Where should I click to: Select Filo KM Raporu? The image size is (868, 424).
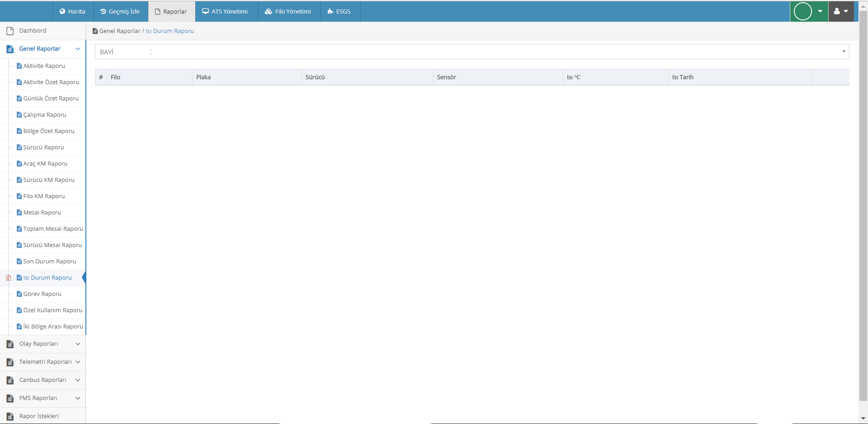tap(44, 196)
